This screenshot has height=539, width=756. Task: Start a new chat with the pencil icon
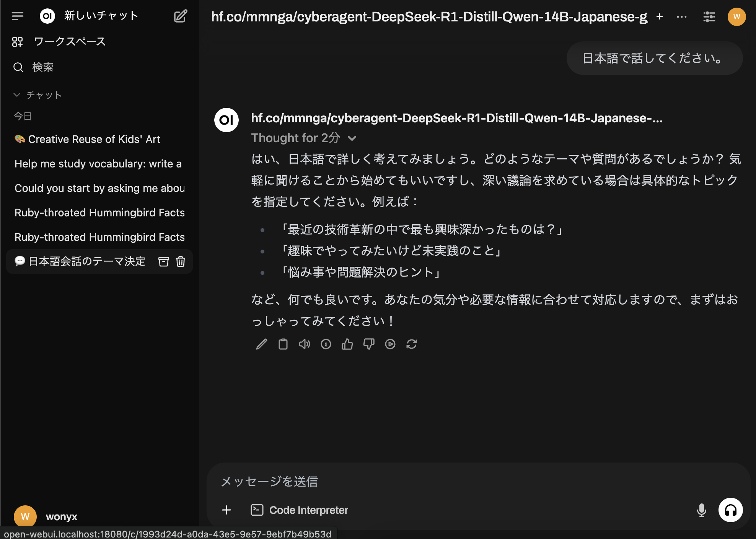[x=181, y=16]
